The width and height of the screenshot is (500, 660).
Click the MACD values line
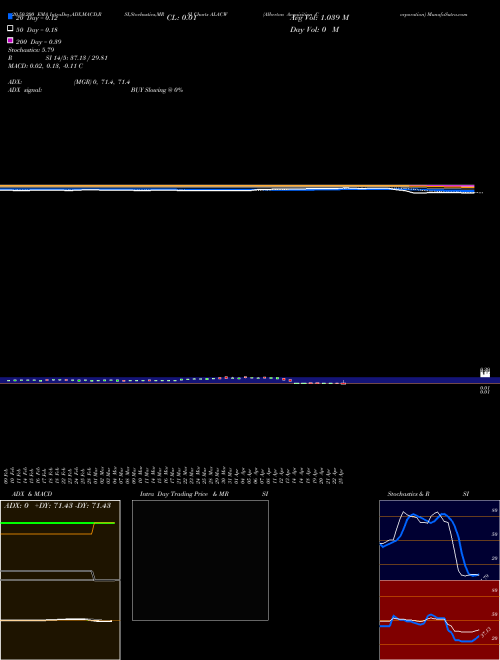45,66
